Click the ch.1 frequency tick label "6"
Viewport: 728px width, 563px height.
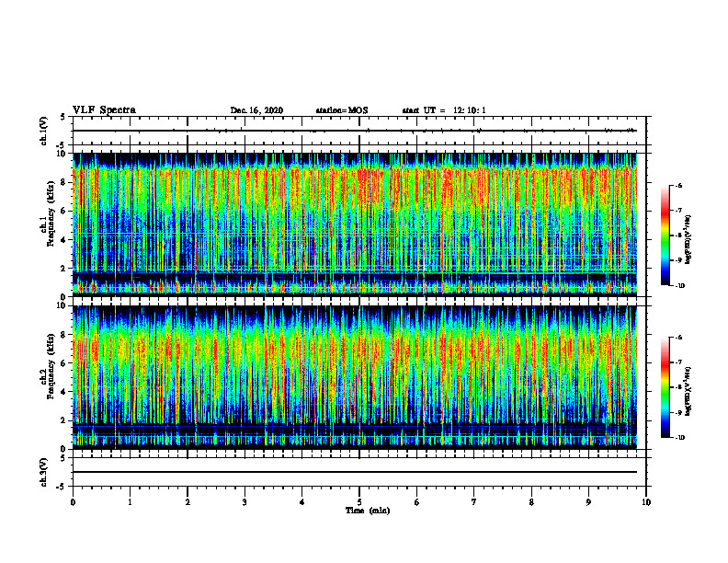click(x=64, y=212)
